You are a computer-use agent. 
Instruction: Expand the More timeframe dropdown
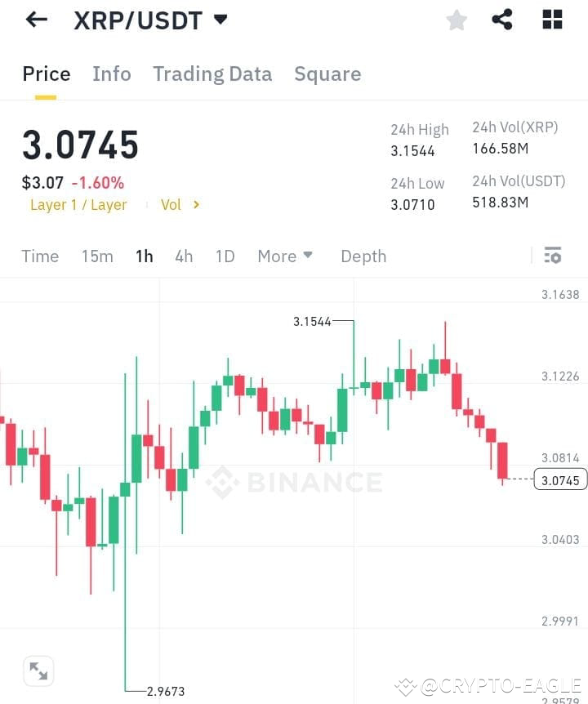click(284, 256)
